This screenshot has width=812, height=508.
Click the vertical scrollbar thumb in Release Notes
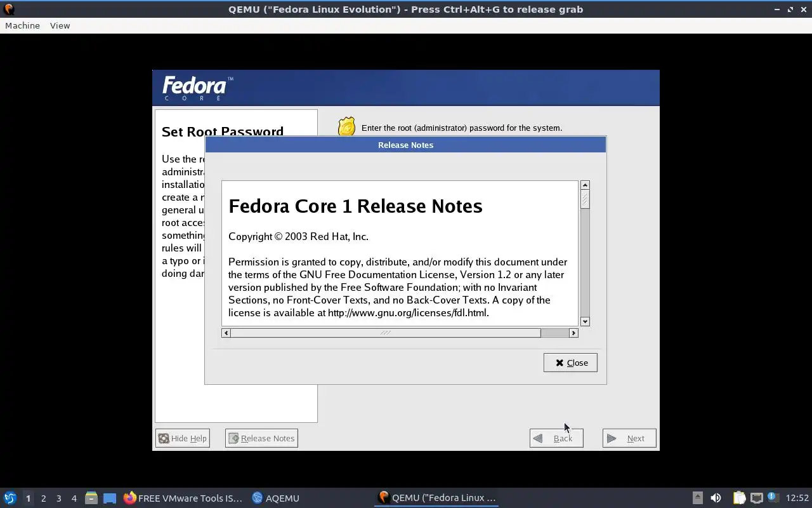tap(585, 199)
